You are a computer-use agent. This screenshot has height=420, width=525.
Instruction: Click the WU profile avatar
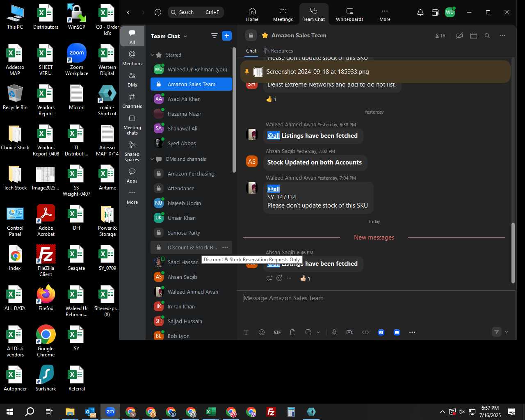click(450, 12)
